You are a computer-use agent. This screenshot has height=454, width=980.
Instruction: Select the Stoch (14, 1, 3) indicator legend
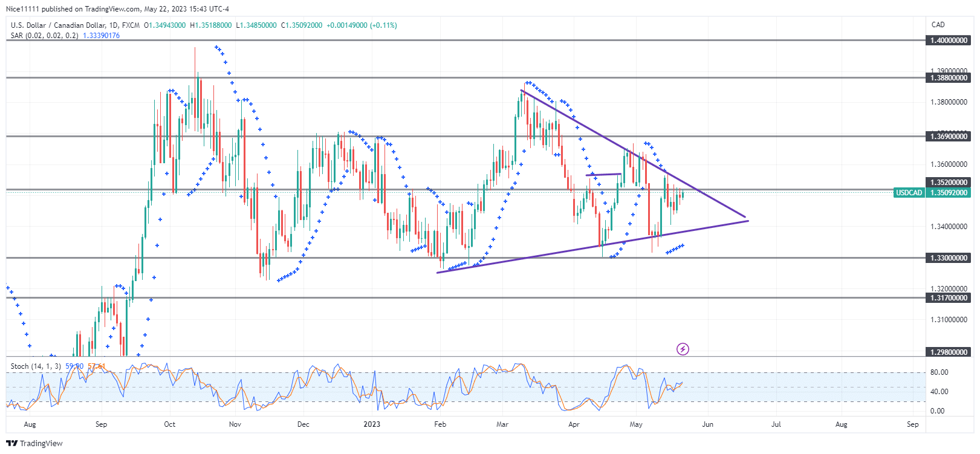tap(36, 366)
